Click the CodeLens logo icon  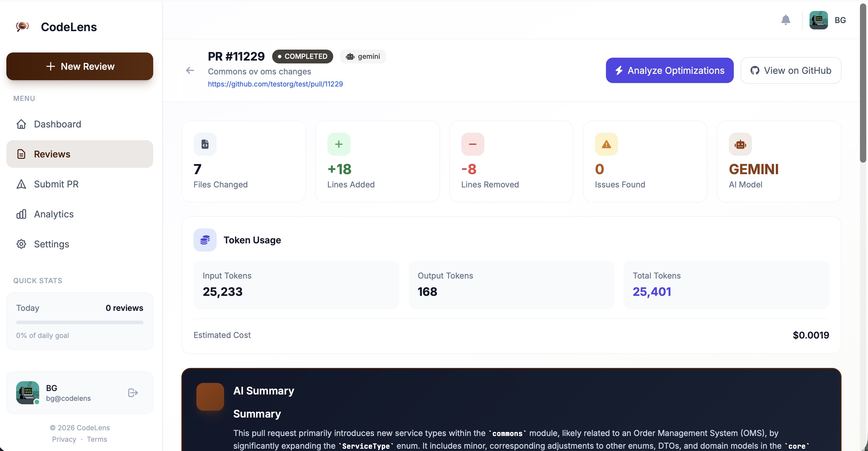tap(22, 27)
